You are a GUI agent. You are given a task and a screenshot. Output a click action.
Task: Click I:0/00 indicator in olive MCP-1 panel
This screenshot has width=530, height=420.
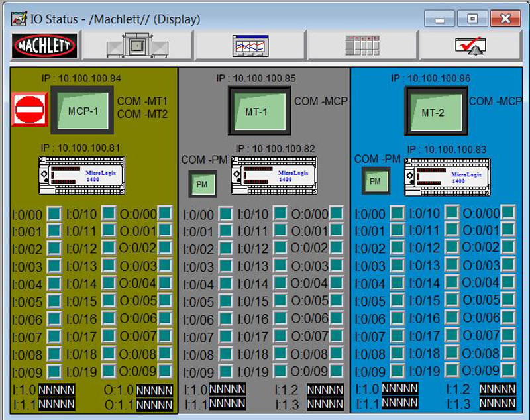pyautogui.click(x=54, y=213)
